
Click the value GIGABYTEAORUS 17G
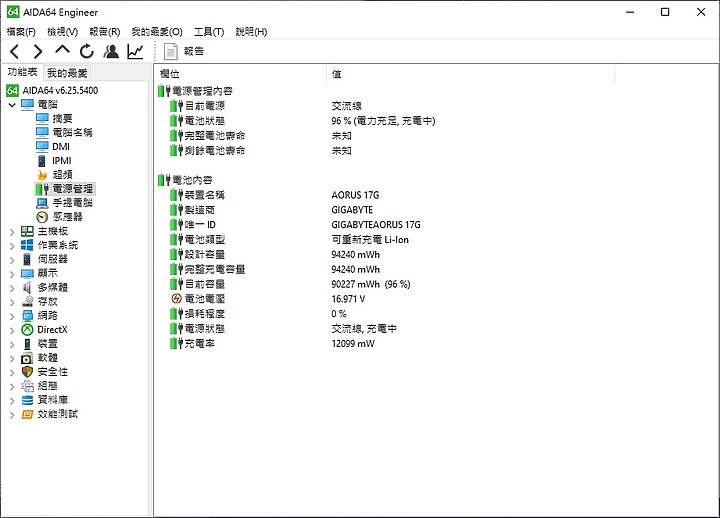[376, 225]
